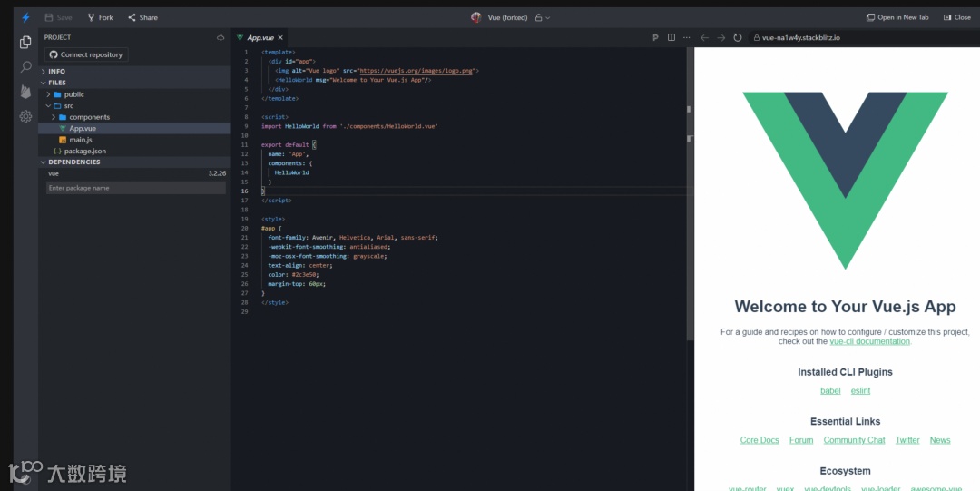Open the Community Chat link
This screenshot has height=491, width=980.
pos(854,440)
